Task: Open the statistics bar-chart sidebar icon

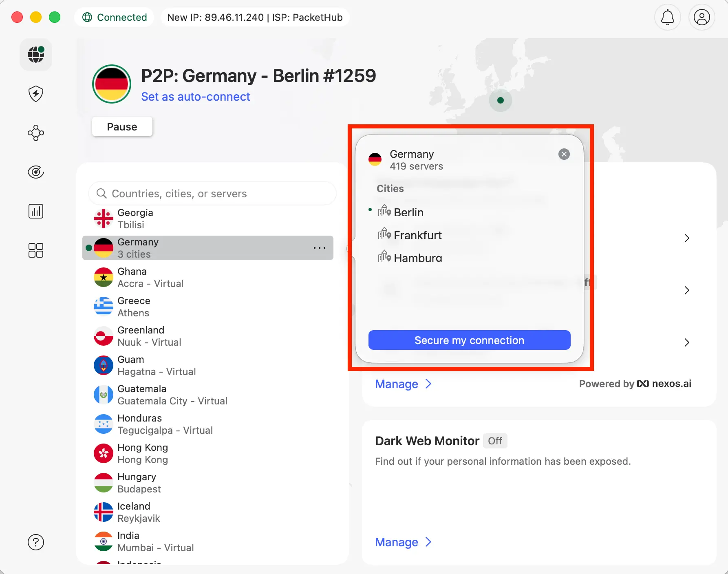Action: coord(36,211)
